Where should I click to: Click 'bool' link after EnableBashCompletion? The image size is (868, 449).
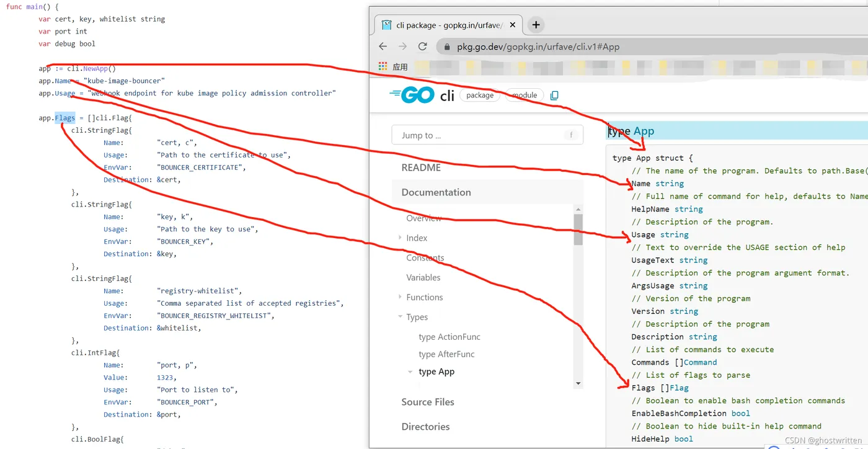741,413
